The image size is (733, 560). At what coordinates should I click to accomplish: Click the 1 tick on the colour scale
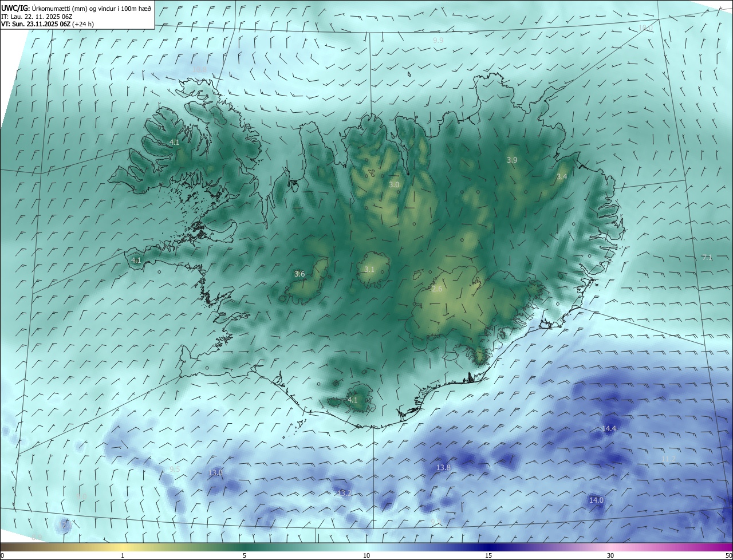(x=123, y=555)
